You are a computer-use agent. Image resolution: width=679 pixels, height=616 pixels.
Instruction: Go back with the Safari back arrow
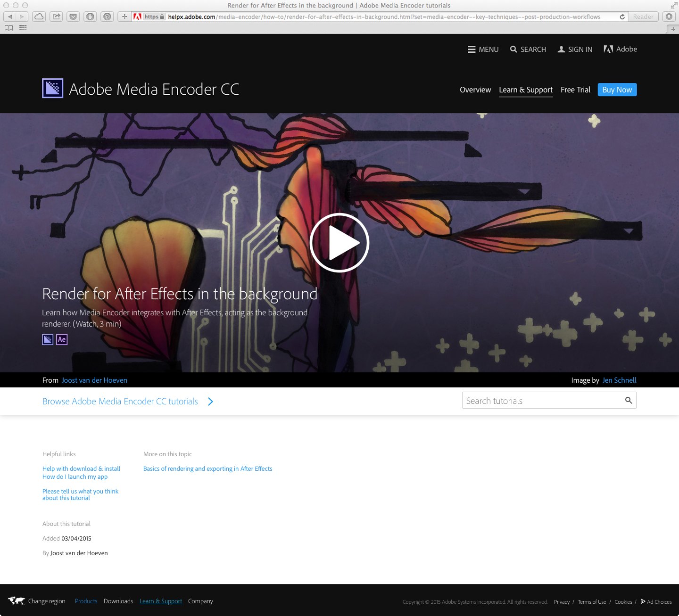point(9,16)
